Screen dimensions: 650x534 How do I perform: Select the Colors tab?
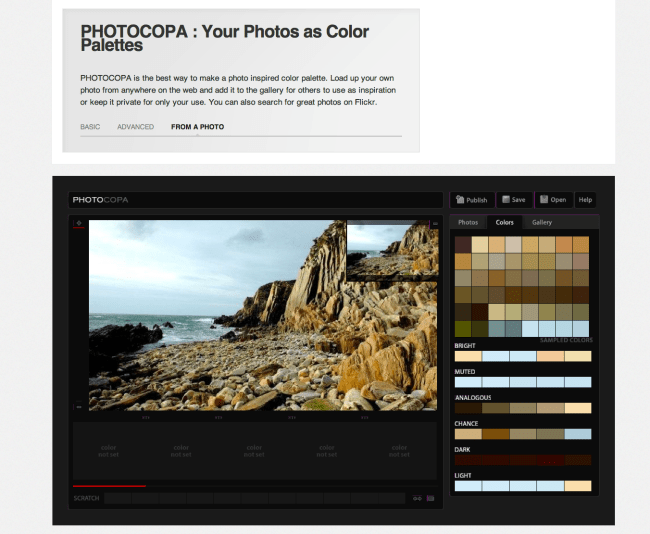coord(505,222)
